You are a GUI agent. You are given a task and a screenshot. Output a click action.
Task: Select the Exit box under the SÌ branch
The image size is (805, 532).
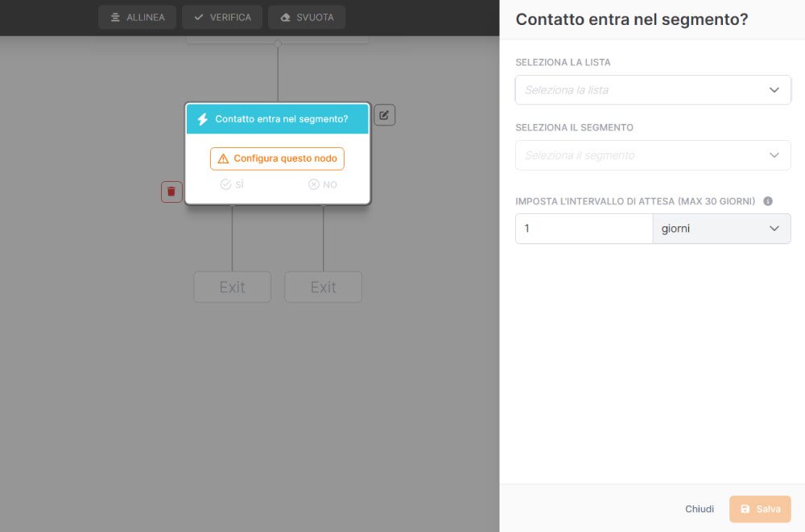click(232, 287)
